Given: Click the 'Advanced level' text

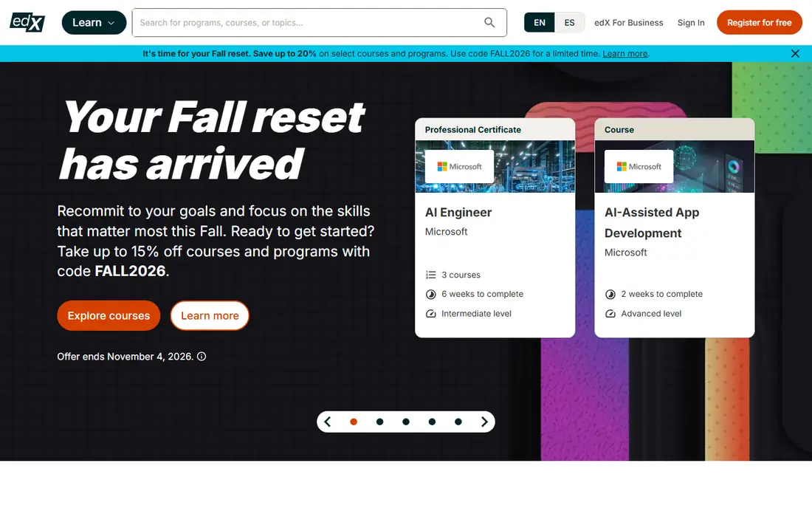Looking at the screenshot, I should click(651, 313).
